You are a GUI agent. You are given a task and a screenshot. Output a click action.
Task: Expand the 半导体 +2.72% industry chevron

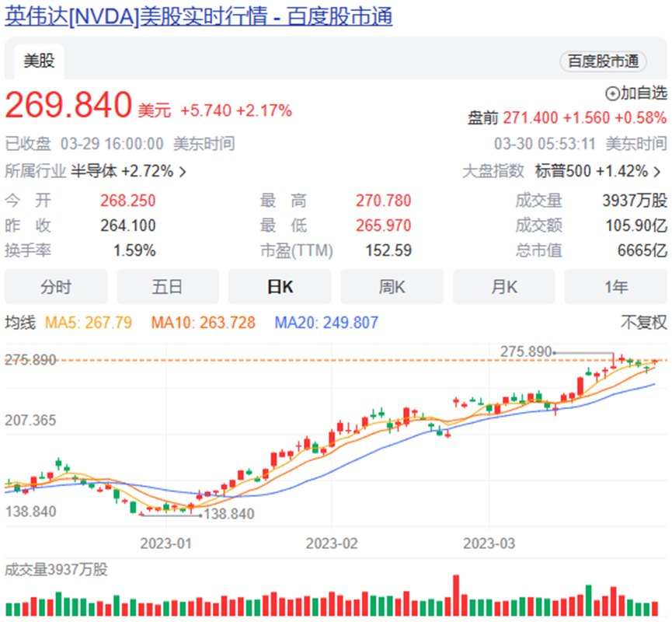[x=183, y=172]
